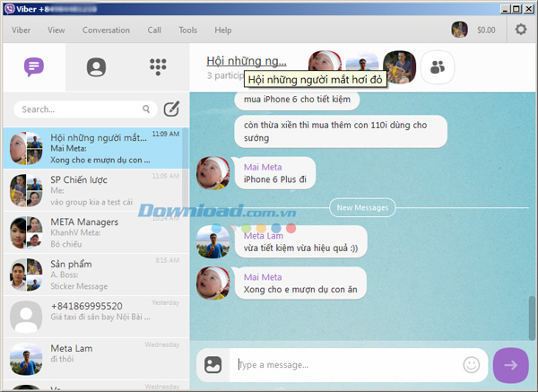The image size is (538, 392).
Task: Open the emoticon smiley picker
Action: [x=472, y=365]
